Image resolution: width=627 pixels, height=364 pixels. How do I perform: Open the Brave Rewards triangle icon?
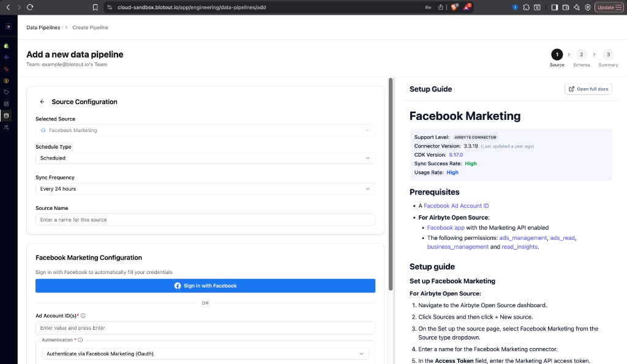pyautogui.click(x=467, y=7)
